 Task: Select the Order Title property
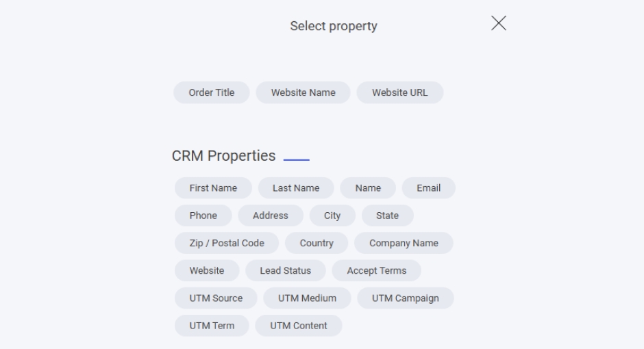click(x=212, y=93)
